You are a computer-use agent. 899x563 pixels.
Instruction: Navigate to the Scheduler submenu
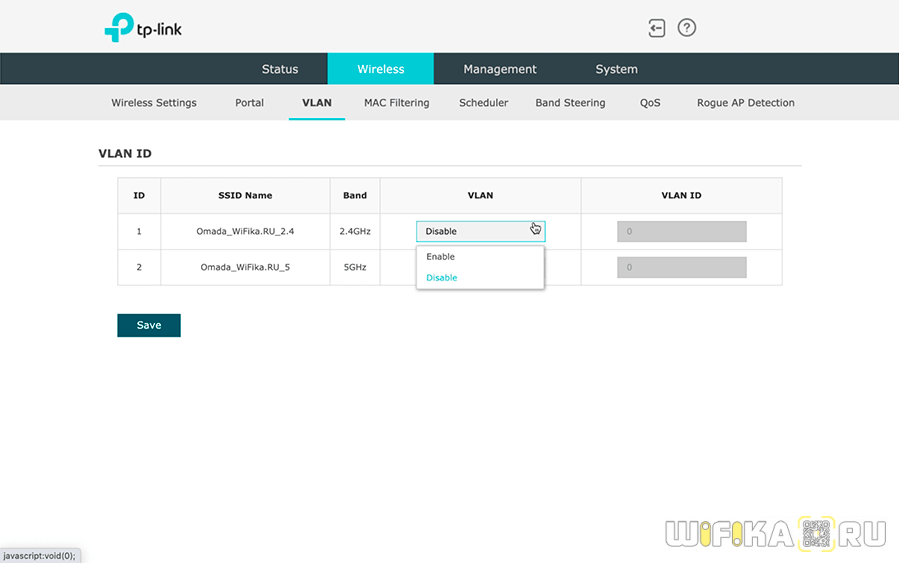pyautogui.click(x=483, y=103)
